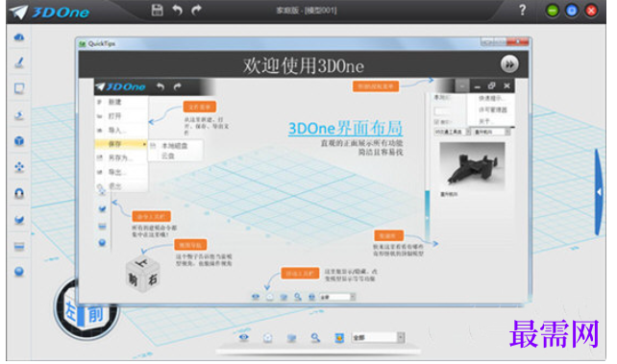
Task: Click the render mode icon in bottom toolbar
Action: pos(267,338)
